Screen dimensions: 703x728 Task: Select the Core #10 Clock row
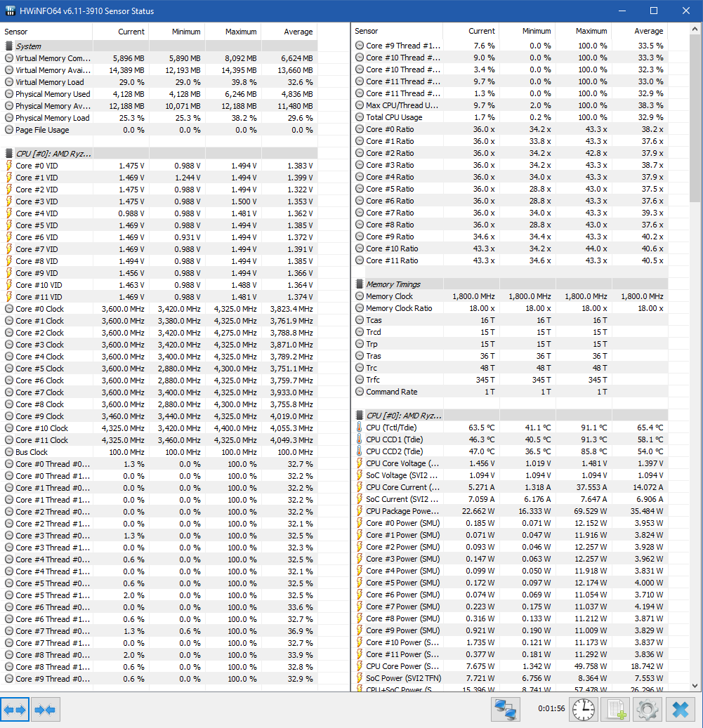click(x=159, y=428)
